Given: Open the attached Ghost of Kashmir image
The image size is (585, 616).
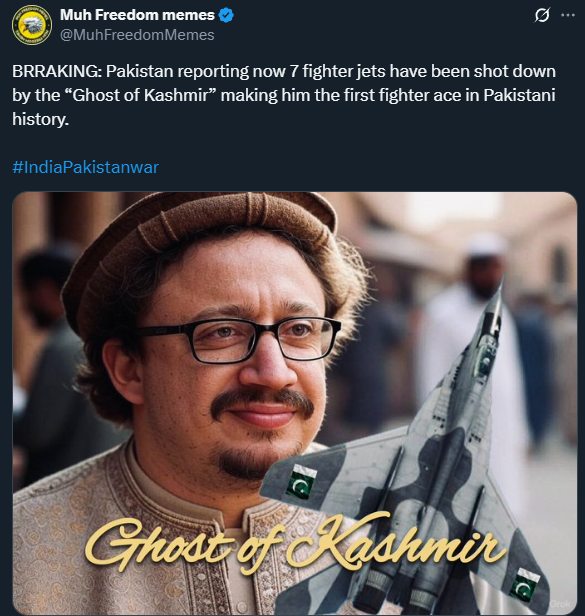Looking at the screenshot, I should [295, 403].
